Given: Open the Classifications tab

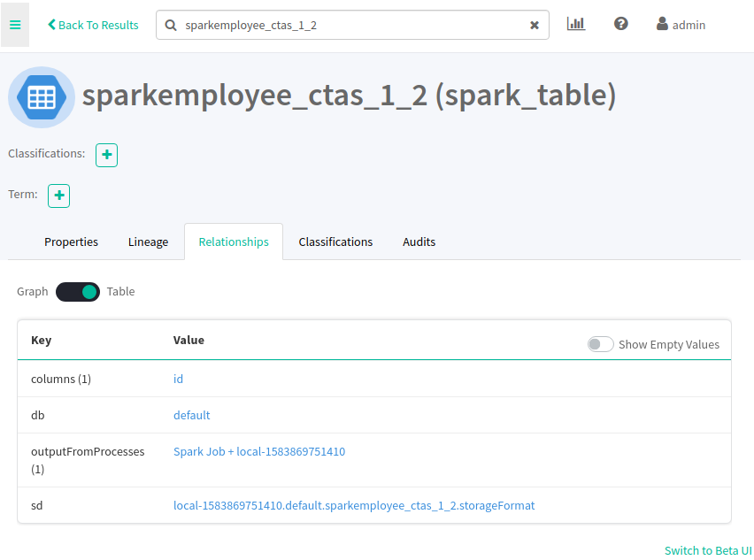Looking at the screenshot, I should pos(335,242).
